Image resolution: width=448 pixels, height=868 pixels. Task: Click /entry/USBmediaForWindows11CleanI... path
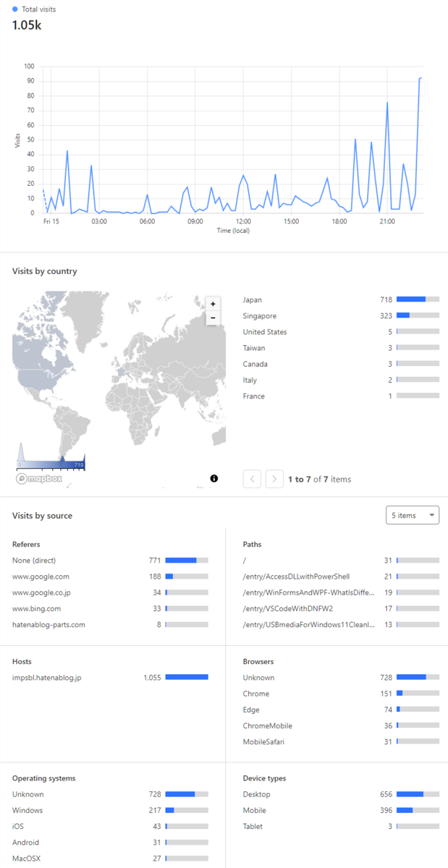coord(341,624)
